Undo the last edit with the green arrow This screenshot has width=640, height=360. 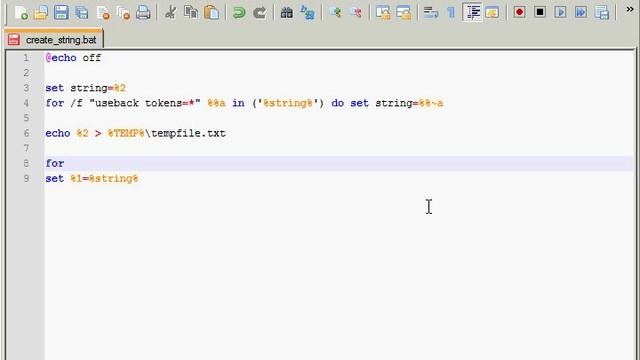(x=239, y=13)
